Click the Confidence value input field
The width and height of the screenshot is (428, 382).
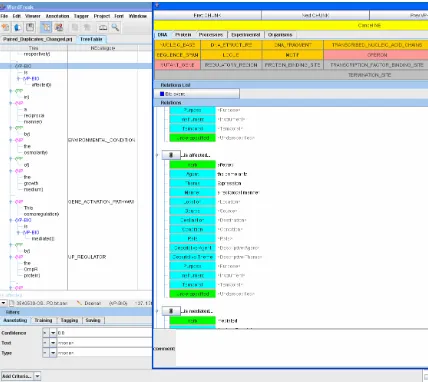(104, 333)
